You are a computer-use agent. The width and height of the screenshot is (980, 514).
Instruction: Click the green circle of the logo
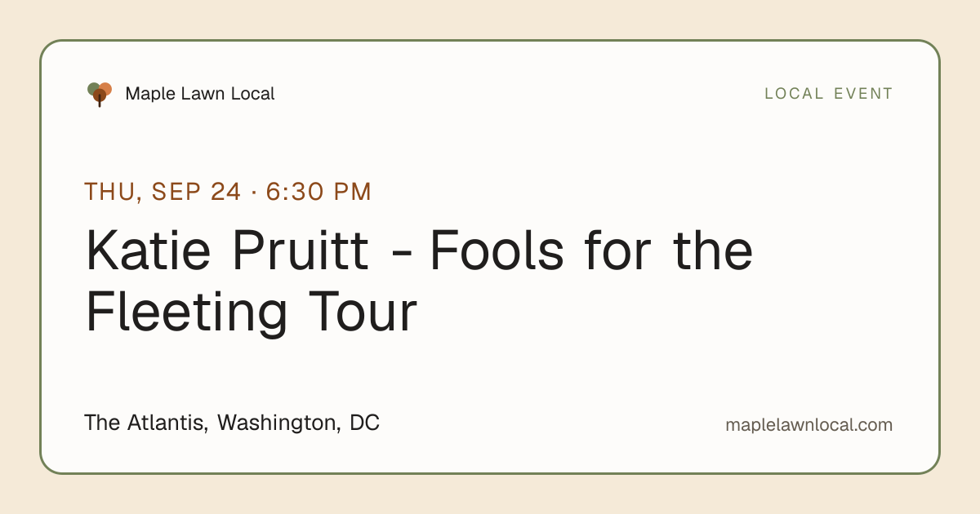click(93, 88)
